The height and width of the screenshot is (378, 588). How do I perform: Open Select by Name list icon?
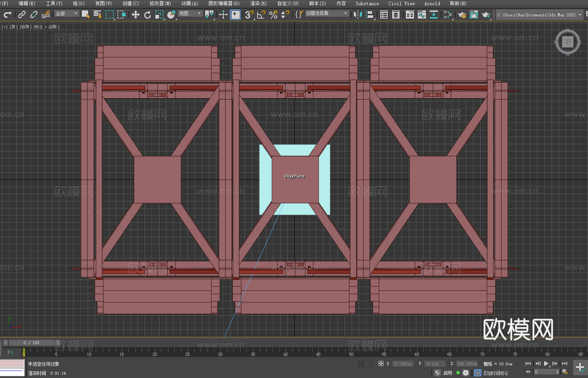pyautogui.click(x=97, y=14)
